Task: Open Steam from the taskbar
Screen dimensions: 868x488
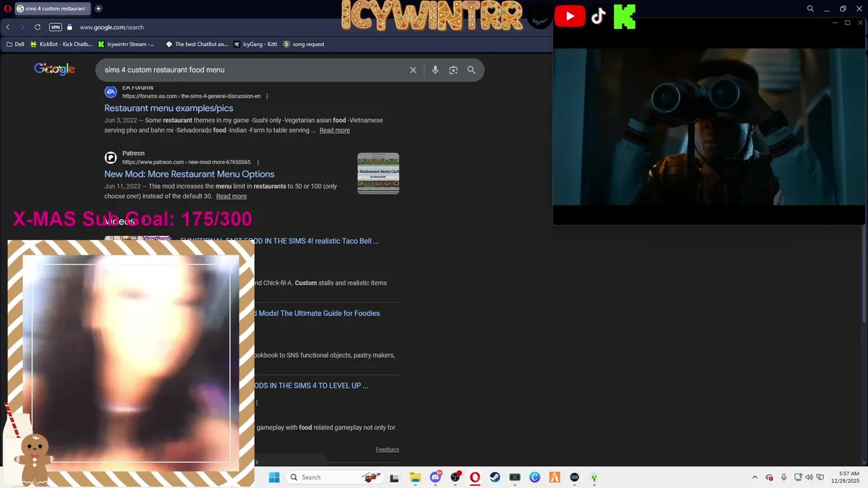Action: pos(495,477)
